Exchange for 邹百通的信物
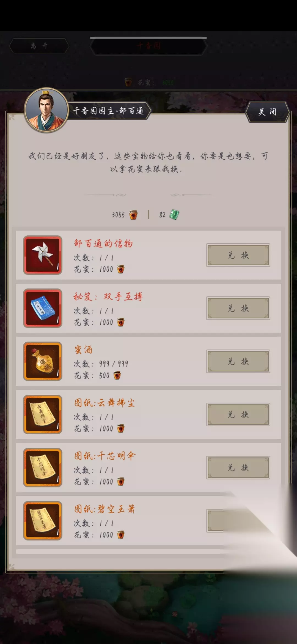Image resolution: width=297 pixels, height=644 pixels. point(238,255)
